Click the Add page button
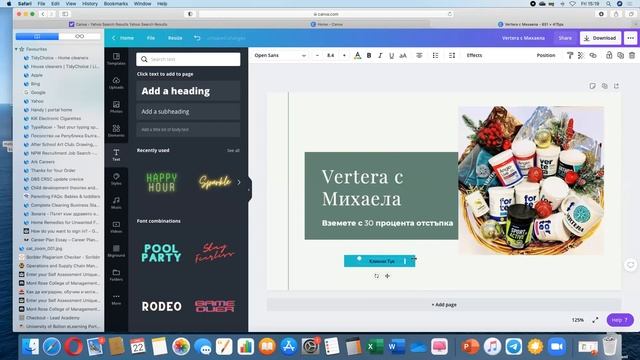The height and width of the screenshot is (360, 640). point(444,304)
